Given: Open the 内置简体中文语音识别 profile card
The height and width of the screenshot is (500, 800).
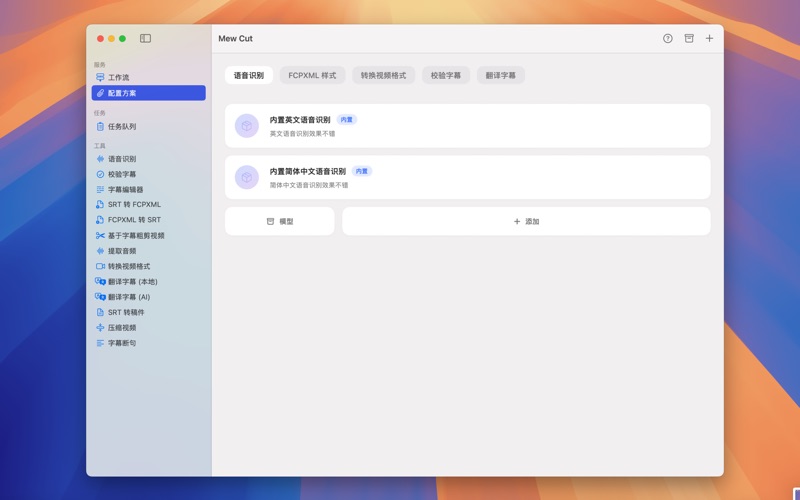Looking at the screenshot, I should tap(467, 177).
